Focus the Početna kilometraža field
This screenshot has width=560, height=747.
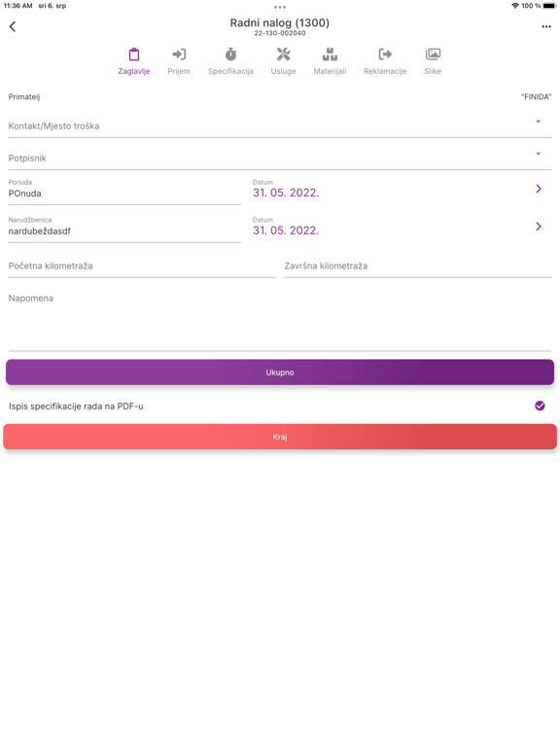pos(142,267)
